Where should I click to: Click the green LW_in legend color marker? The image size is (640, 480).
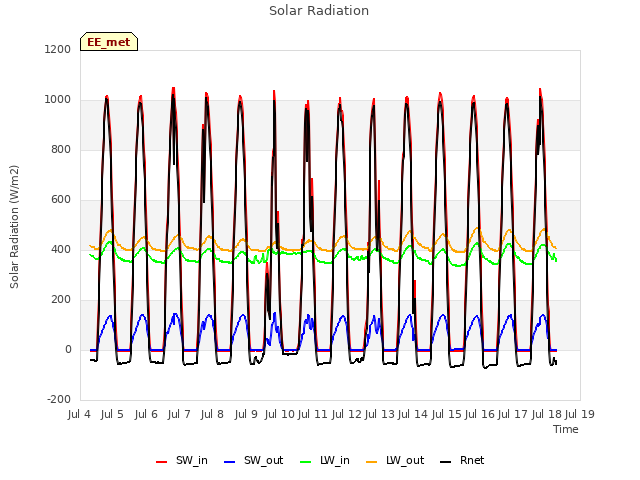click(306, 462)
